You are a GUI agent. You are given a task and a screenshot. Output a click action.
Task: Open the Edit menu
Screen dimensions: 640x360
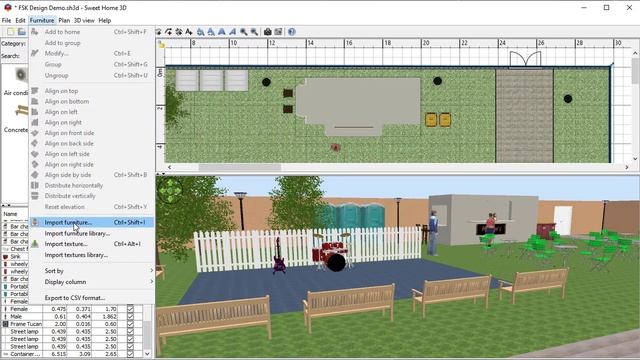pyautogui.click(x=20, y=20)
